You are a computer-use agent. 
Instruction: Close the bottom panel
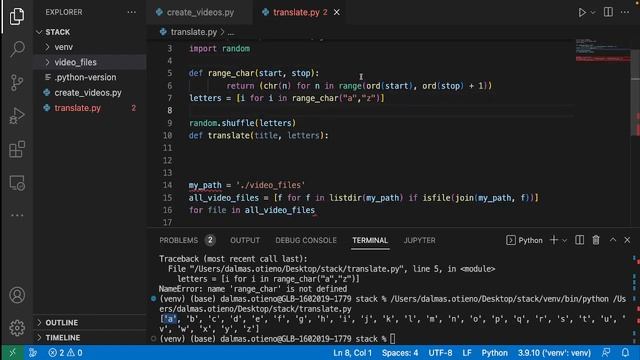pyautogui.click(x=627, y=240)
